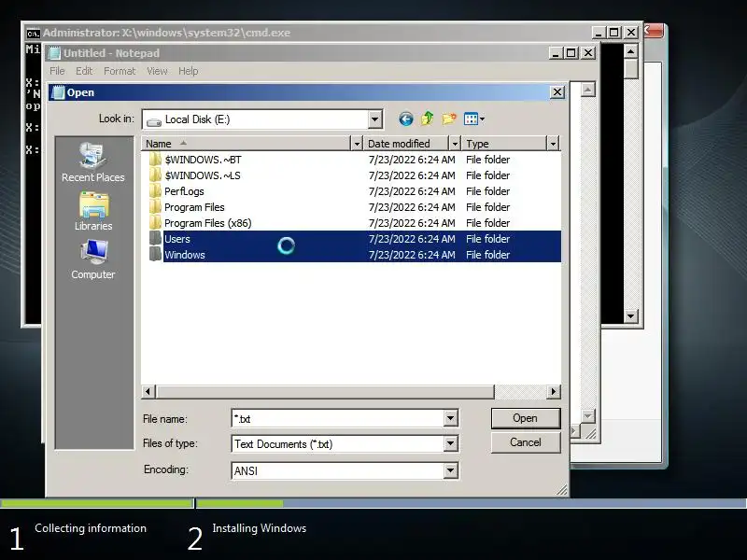The height and width of the screenshot is (560, 747).
Task: Go up one folder level
Action: click(428, 119)
